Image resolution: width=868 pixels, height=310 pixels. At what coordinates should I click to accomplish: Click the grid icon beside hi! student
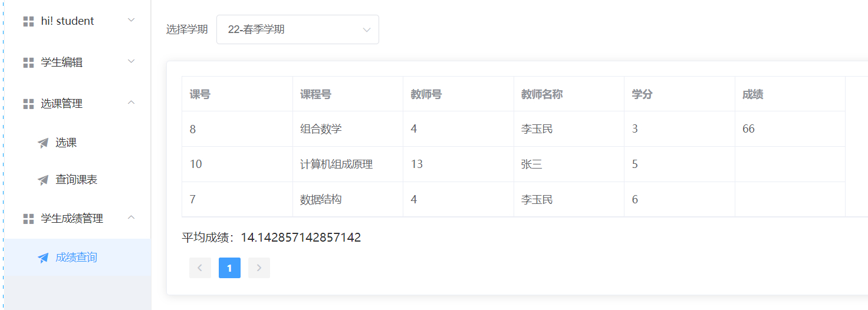[x=28, y=21]
